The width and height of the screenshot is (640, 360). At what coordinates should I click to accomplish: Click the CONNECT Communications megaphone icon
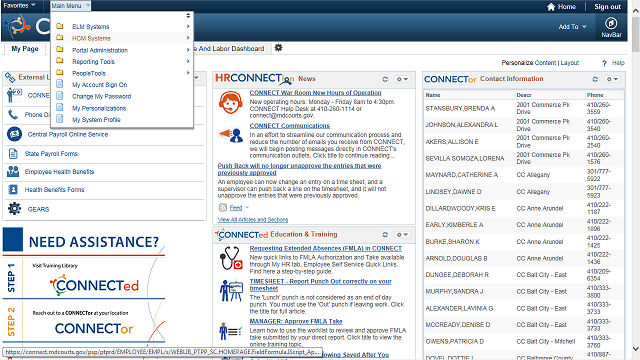(x=231, y=135)
